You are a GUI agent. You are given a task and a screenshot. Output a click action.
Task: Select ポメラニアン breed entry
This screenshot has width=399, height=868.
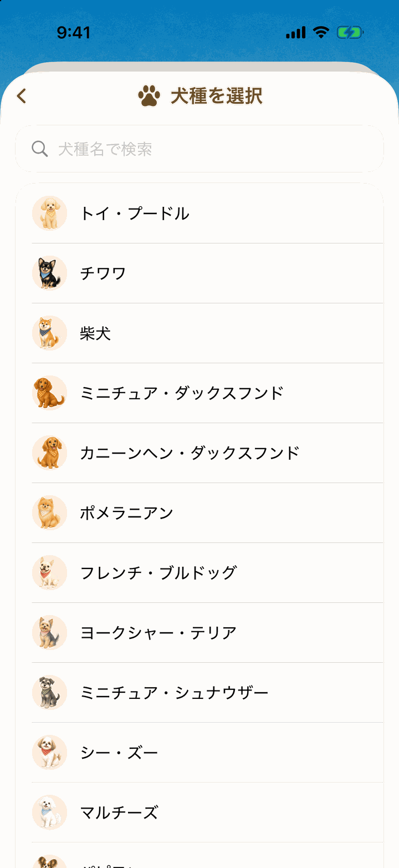(x=199, y=512)
